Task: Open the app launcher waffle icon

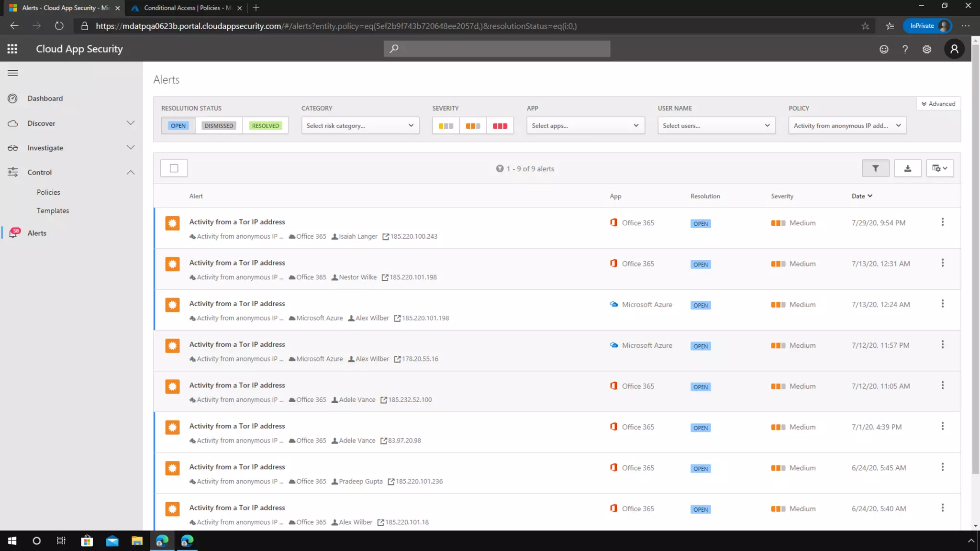Action: pos(12,49)
